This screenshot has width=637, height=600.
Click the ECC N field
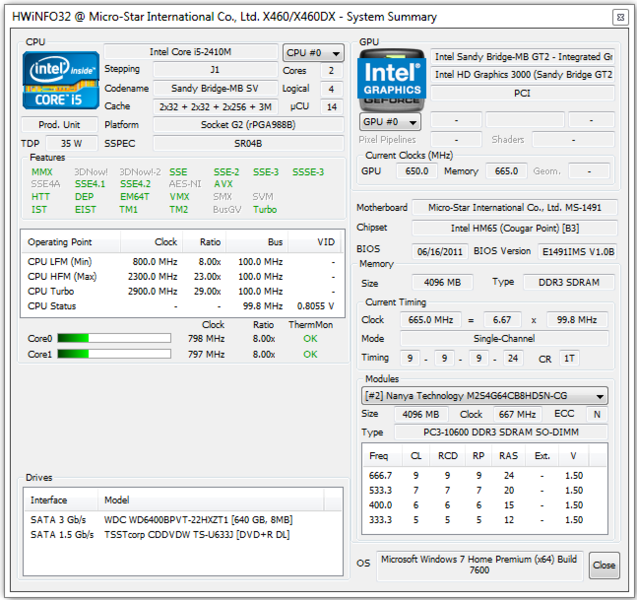click(x=597, y=414)
